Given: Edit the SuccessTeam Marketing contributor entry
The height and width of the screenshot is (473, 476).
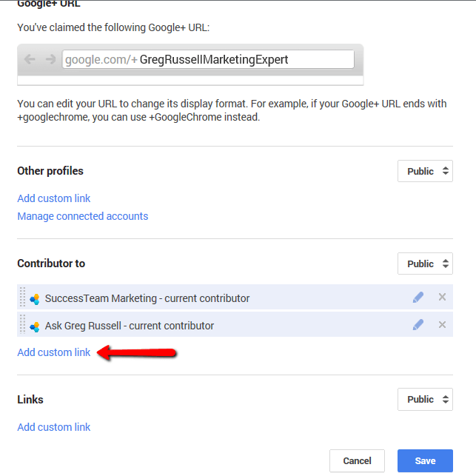Looking at the screenshot, I should tap(418, 298).
